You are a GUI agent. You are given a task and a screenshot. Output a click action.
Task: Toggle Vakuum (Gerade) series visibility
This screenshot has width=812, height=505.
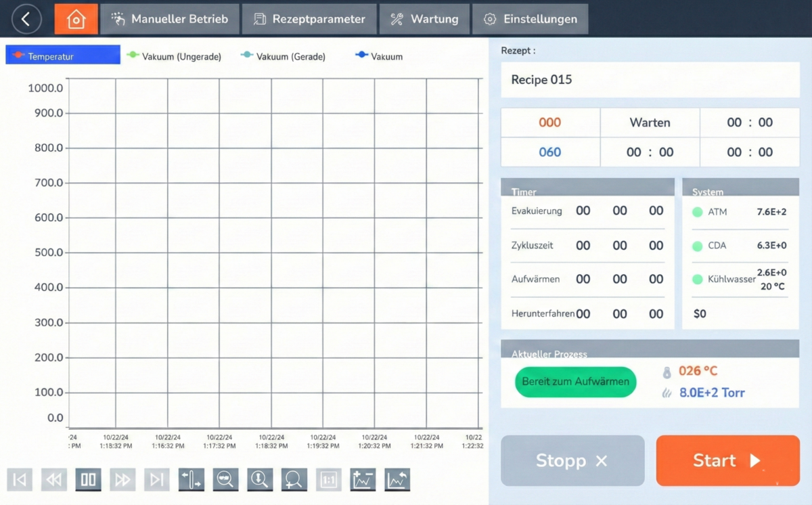(284, 57)
